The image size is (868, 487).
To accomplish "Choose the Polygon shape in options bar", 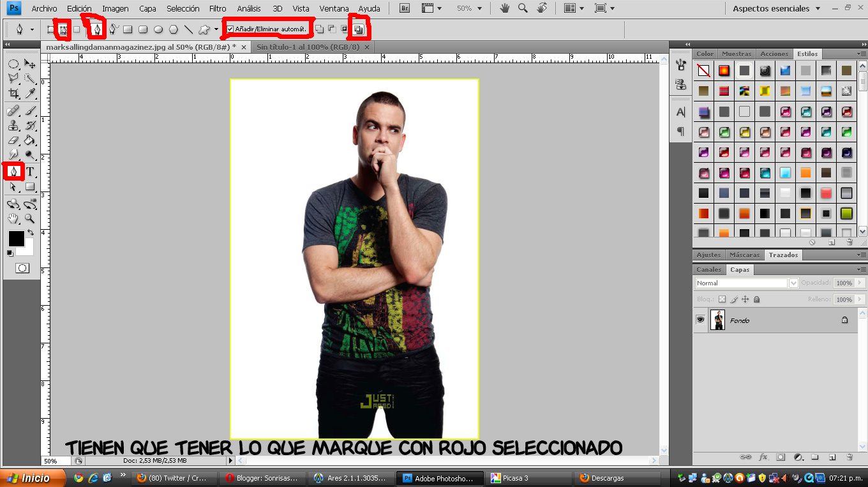I will pos(173,29).
